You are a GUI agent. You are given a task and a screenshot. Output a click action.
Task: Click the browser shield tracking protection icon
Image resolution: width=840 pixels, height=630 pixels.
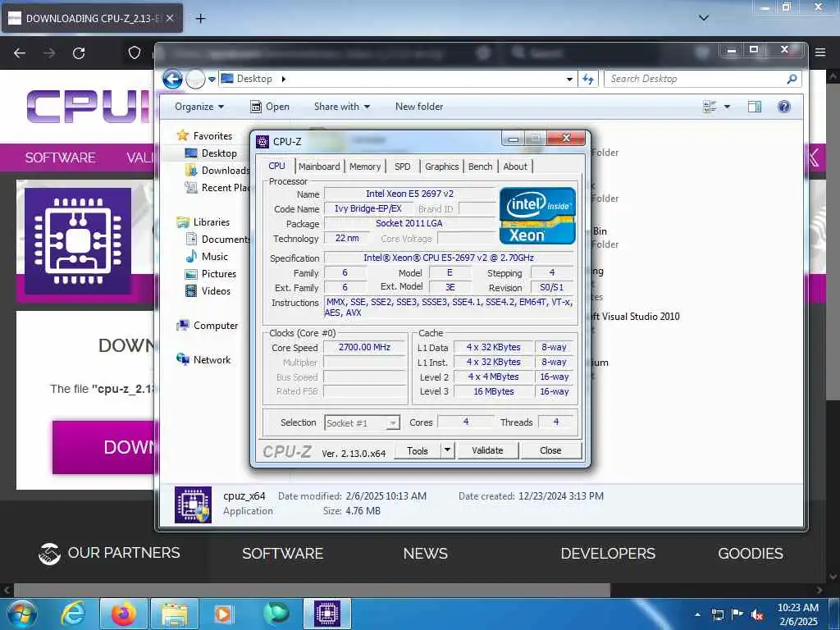(135, 52)
